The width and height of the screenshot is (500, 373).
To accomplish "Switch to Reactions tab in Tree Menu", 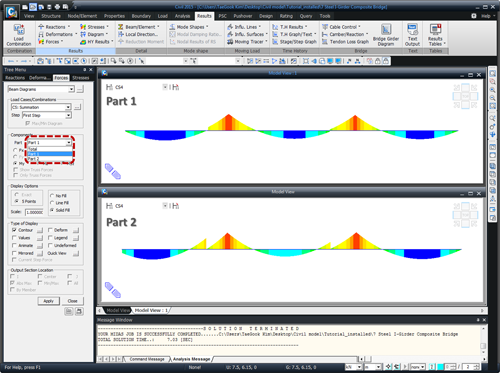I will click(15, 78).
